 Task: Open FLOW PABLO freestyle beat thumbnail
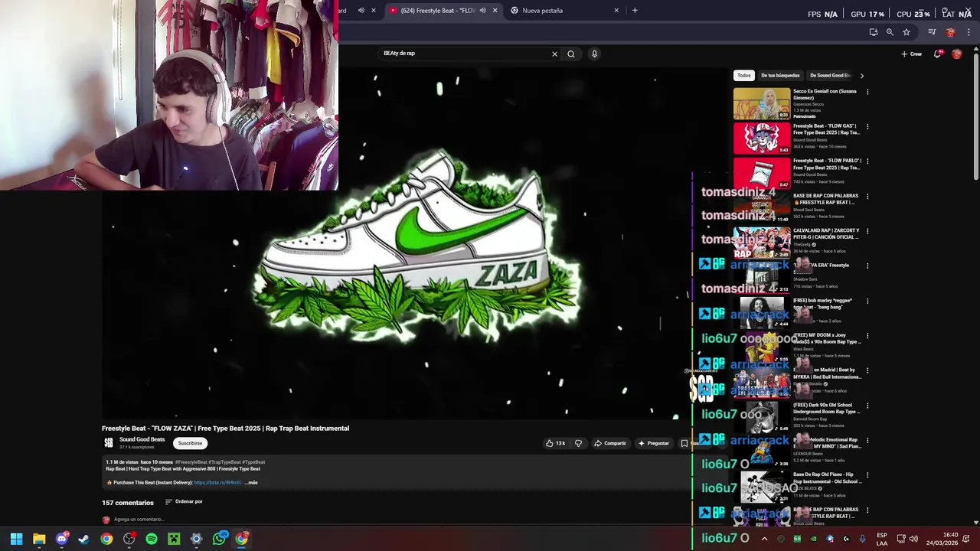762,174
